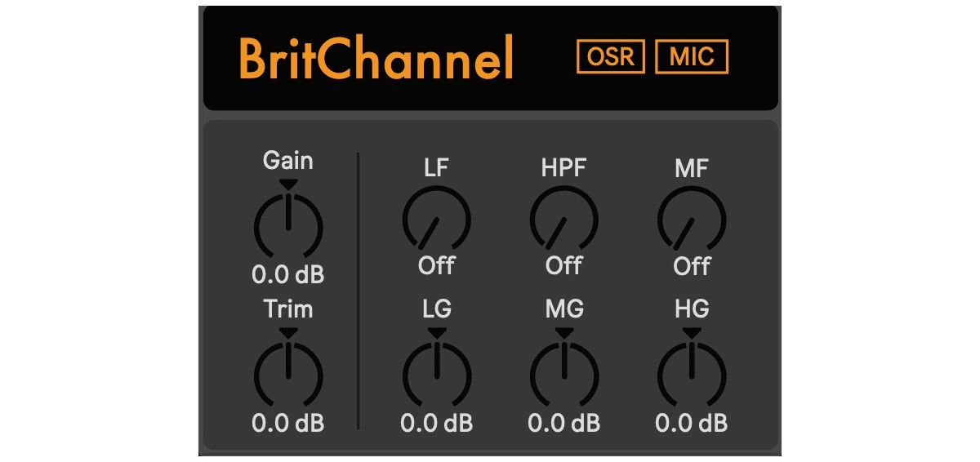This screenshot has width=980, height=462.
Task: Click the Gain 0.0 dB value field
Action: point(288,275)
